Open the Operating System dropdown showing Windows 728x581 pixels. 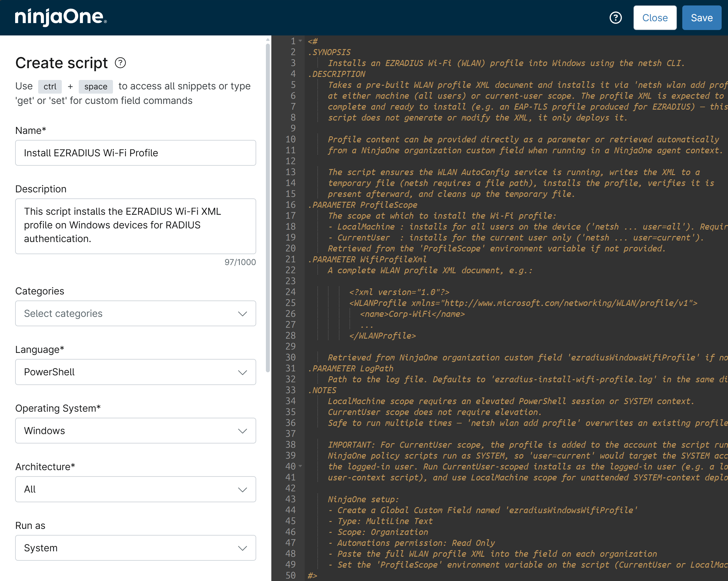point(136,431)
